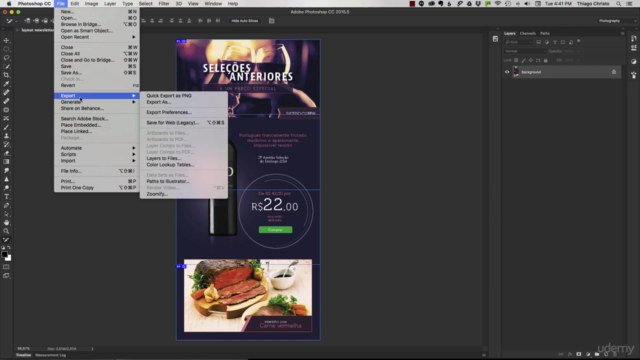The height and width of the screenshot is (360, 640).
Task: Toggle Quick Mask mode
Action: pos(6,267)
